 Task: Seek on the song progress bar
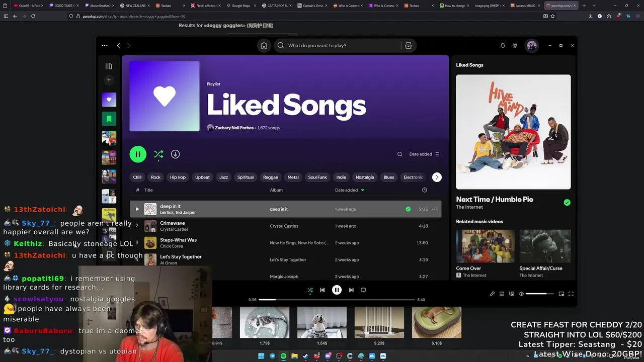tap(337, 300)
